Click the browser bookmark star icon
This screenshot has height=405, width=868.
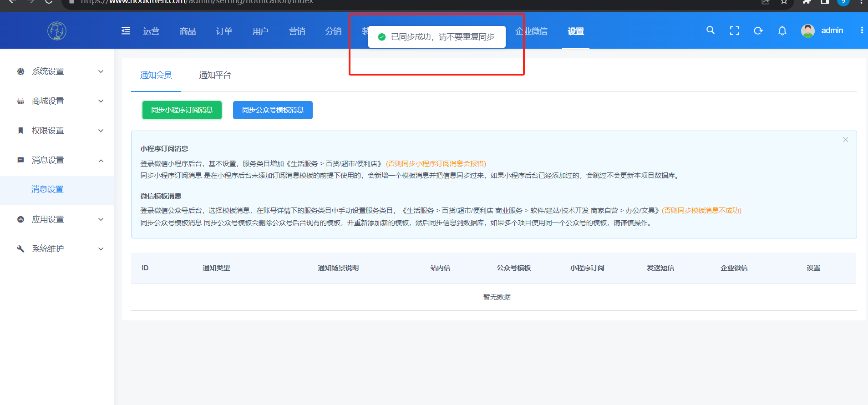coord(784,2)
